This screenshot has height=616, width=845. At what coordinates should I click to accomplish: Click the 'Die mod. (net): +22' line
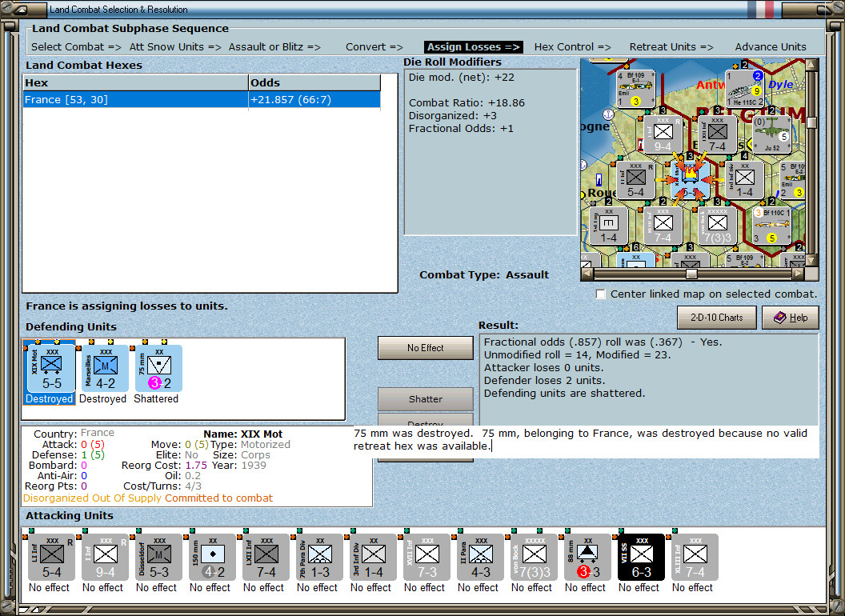pos(461,77)
